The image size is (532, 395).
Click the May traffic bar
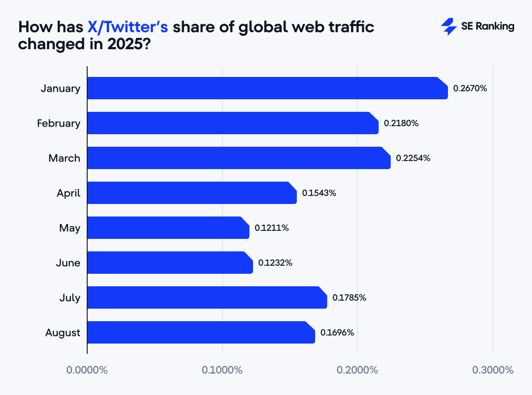click(168, 228)
